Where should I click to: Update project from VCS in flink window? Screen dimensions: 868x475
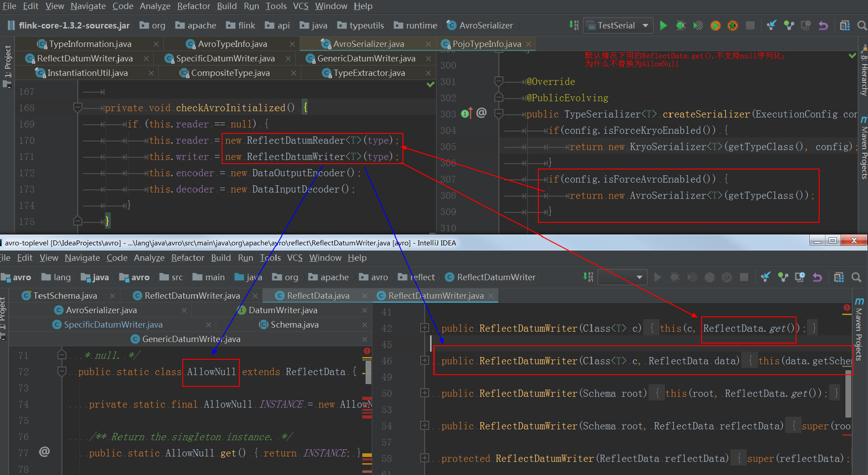pos(772,25)
